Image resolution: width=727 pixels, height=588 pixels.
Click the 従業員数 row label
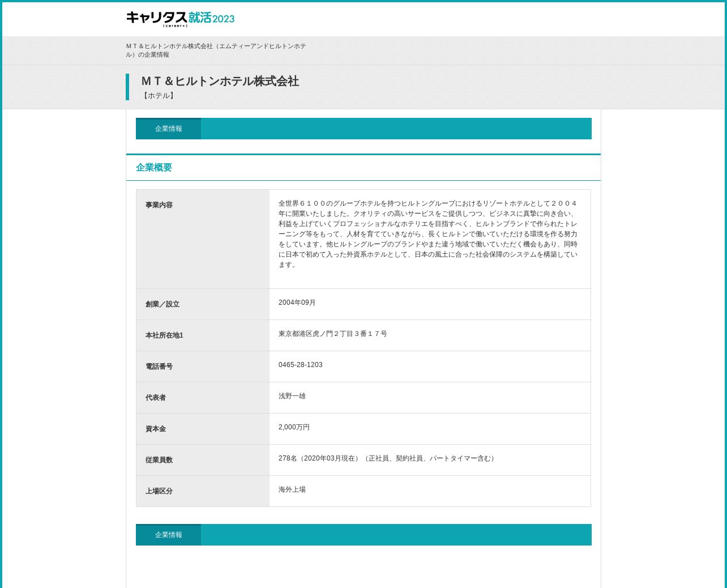[x=159, y=460]
